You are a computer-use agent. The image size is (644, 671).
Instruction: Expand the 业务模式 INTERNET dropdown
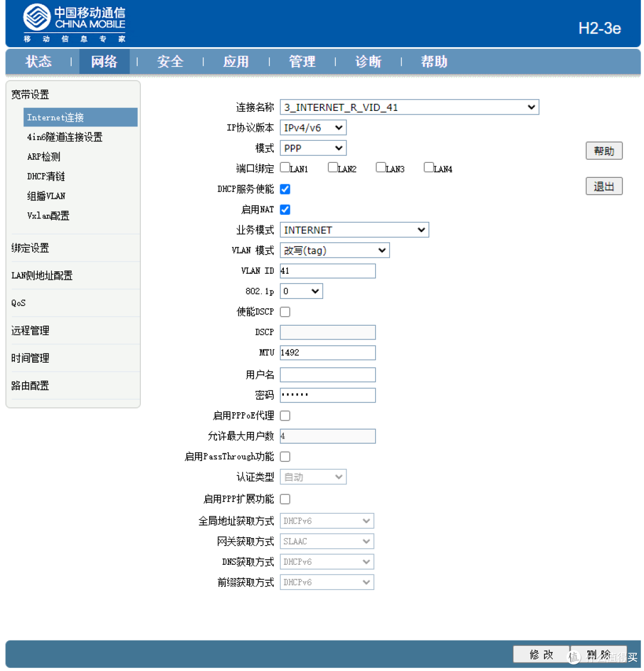coord(355,230)
